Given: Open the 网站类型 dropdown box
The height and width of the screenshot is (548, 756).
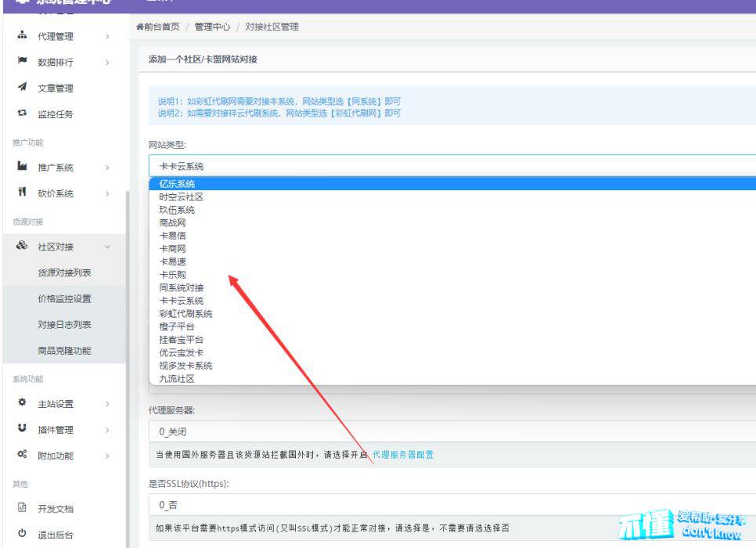Looking at the screenshot, I should click(452, 166).
